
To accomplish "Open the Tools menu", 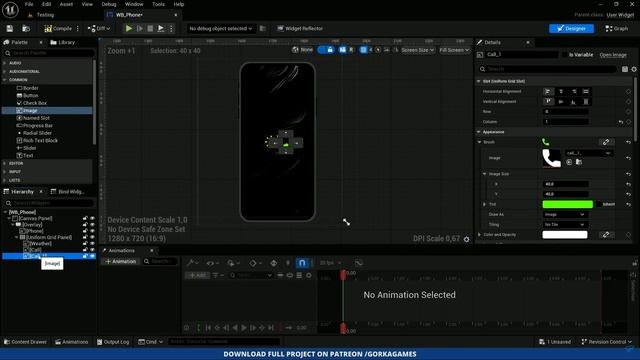I will [158, 4].
